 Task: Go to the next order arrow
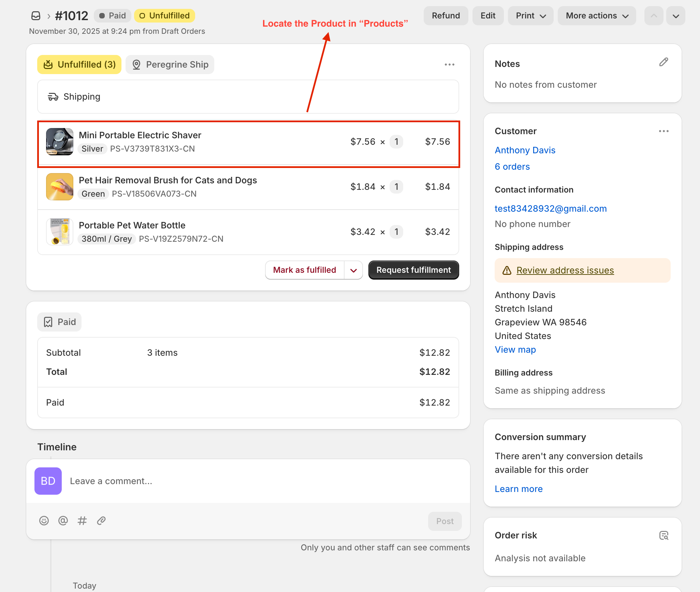[676, 16]
